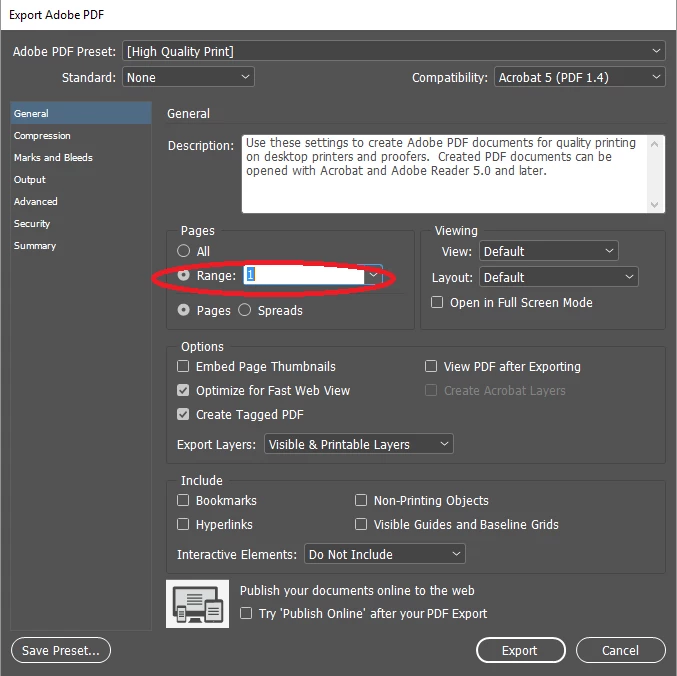Enable Non-Printing Objects checkbox
Viewport: 677px width, 676px height.
coord(361,500)
